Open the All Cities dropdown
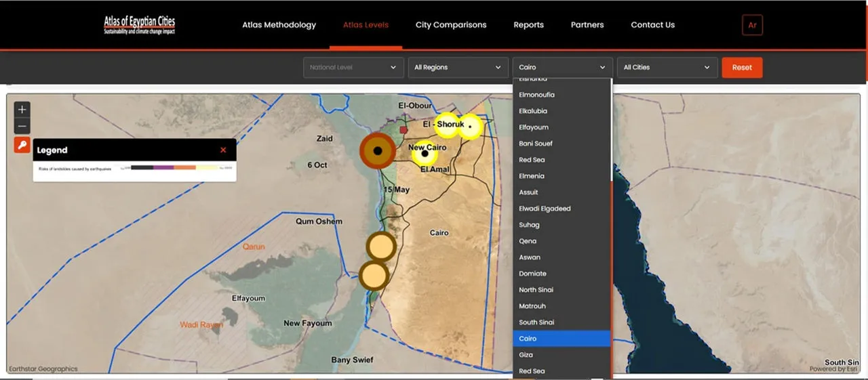The height and width of the screenshot is (380, 868). (x=667, y=68)
